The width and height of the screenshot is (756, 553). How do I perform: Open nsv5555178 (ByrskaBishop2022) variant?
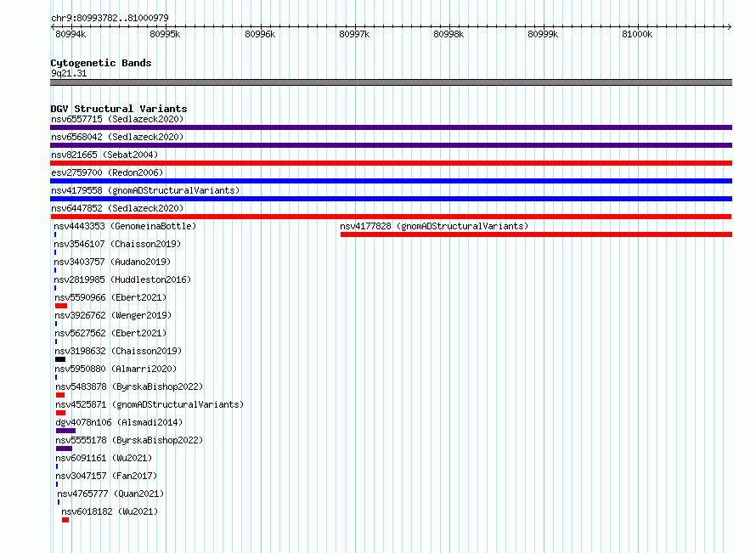pyautogui.click(x=129, y=440)
